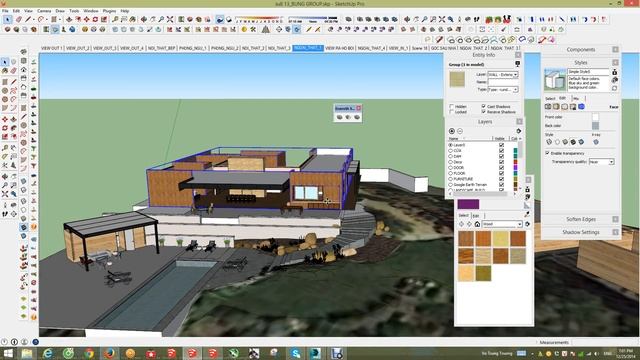Open the Layers panel details arrow icon
640x360 pixels.
pyautogui.click(x=518, y=131)
